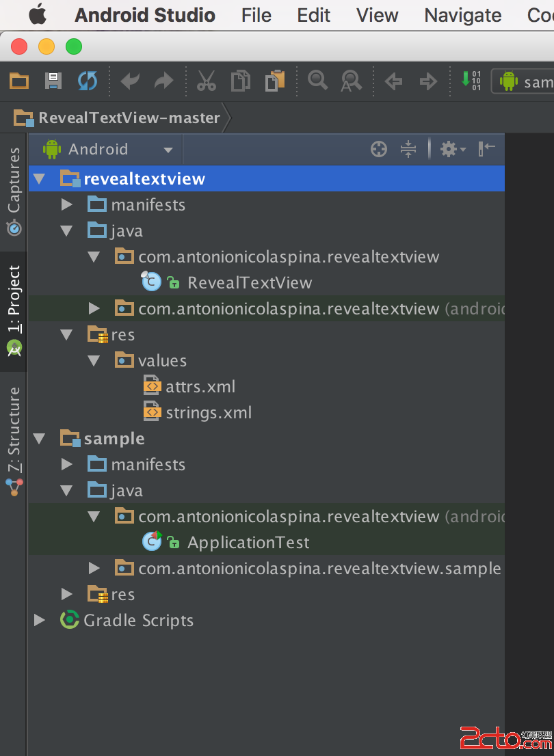The width and height of the screenshot is (554, 756).
Task: Click the Undo arrow icon
Action: (x=130, y=81)
